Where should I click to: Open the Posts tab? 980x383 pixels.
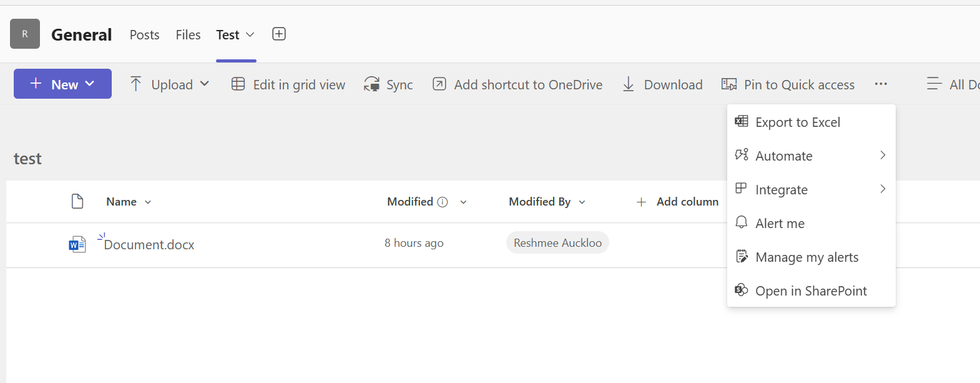[144, 35]
